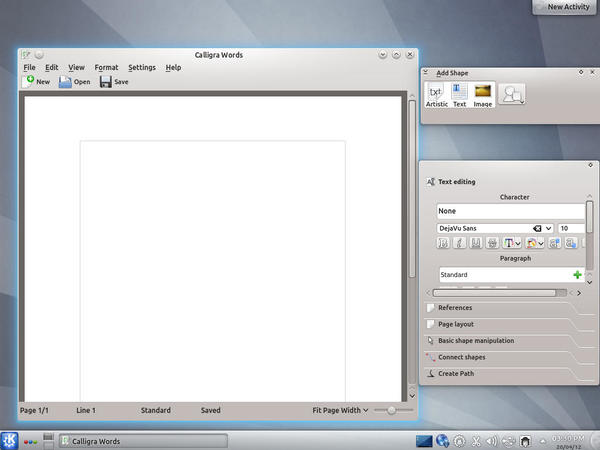Open the shape collection button in Add Shape

(512, 94)
